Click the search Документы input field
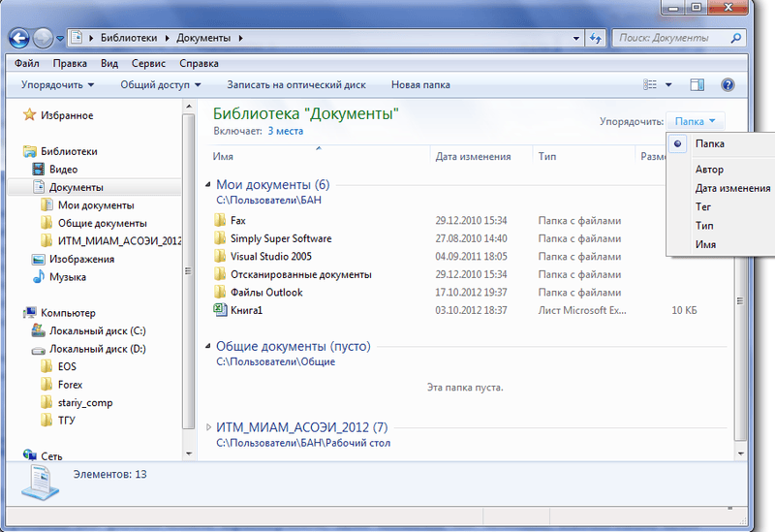The image size is (775, 532). 673,38
